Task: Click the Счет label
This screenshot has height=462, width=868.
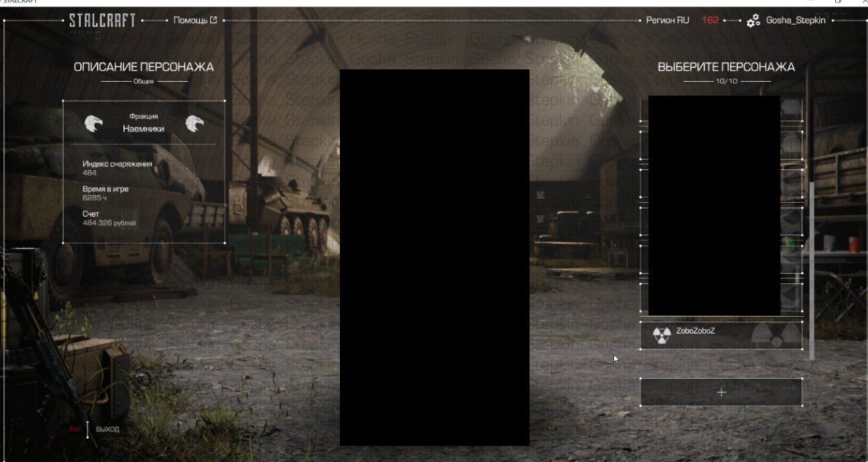Action: click(x=90, y=214)
